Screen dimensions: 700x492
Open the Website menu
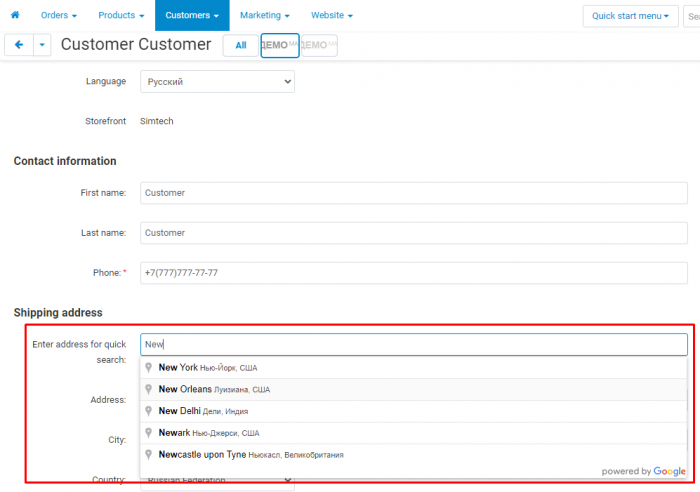[332, 15]
